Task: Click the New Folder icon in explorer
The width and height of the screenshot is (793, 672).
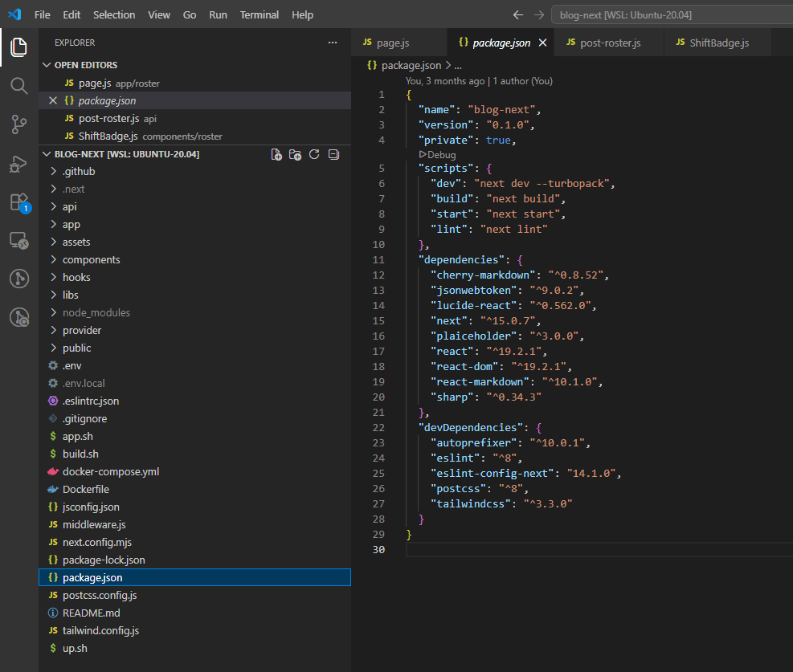Action: coord(295,154)
